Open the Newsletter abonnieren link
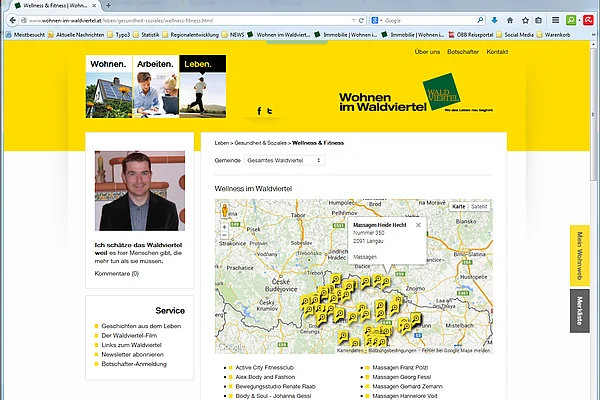Screen dimensions: 600x400 (x=132, y=355)
